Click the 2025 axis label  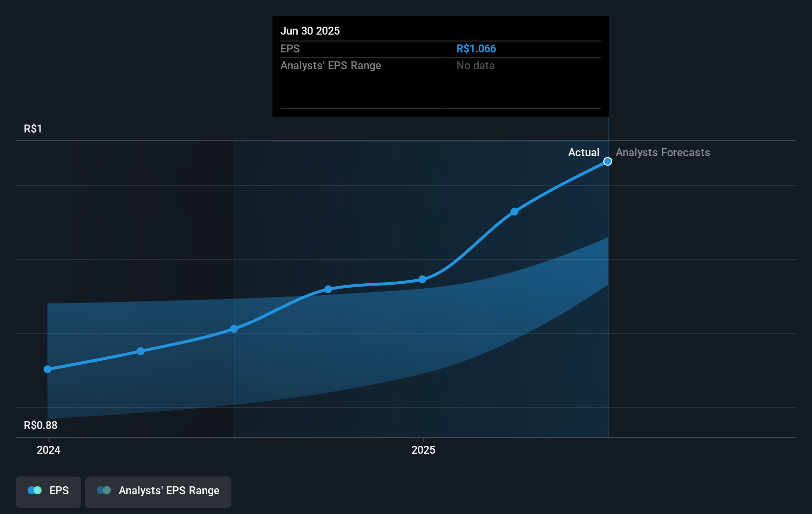click(423, 450)
